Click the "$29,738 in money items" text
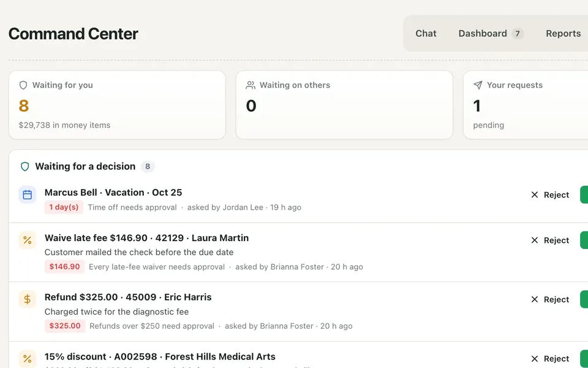 (64, 125)
